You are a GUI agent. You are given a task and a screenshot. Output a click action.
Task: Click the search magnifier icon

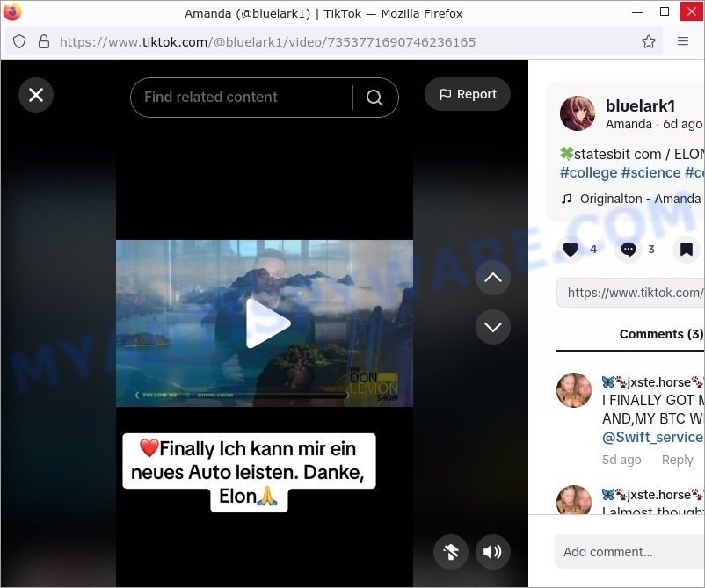[374, 97]
